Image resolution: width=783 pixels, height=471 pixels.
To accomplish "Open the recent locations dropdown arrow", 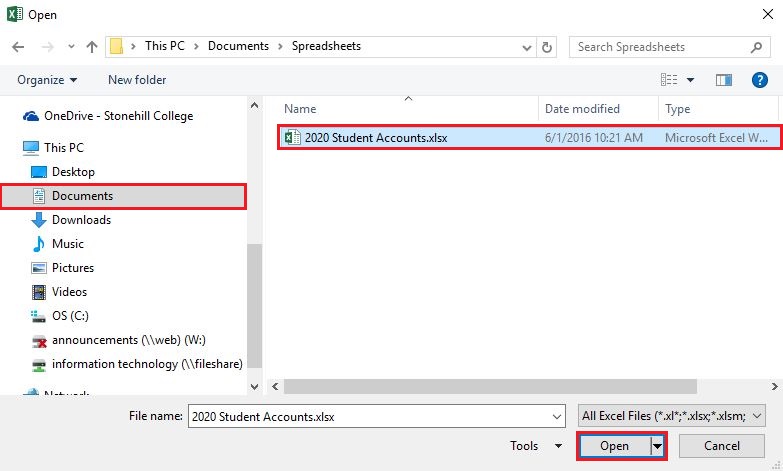I will pos(71,47).
